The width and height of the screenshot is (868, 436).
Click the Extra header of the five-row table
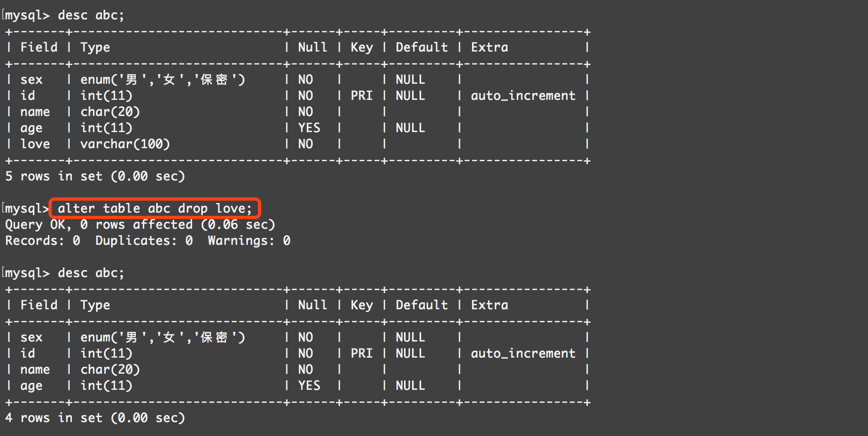pyautogui.click(x=489, y=47)
